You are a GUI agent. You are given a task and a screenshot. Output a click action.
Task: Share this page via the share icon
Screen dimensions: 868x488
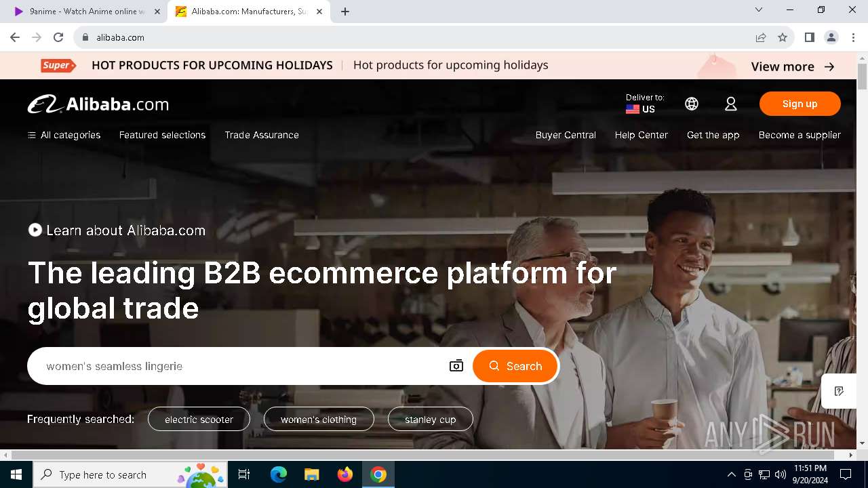[761, 37]
